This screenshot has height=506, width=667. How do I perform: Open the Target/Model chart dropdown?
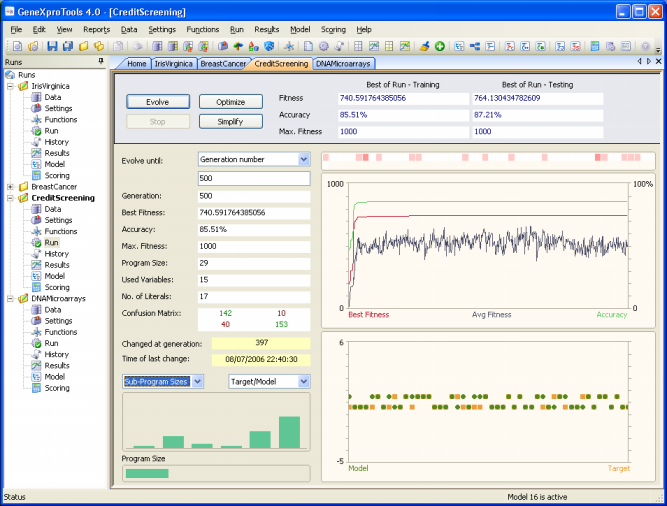[x=303, y=381]
